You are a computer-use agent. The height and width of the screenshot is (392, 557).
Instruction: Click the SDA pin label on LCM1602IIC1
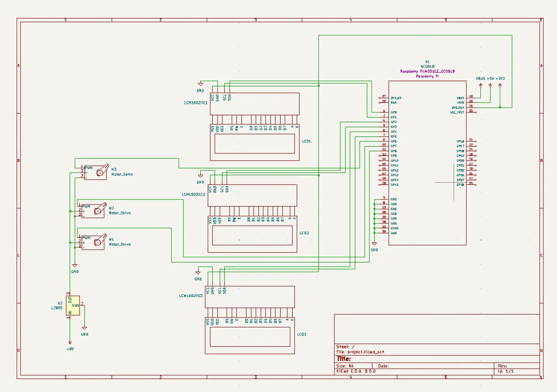[230, 97]
